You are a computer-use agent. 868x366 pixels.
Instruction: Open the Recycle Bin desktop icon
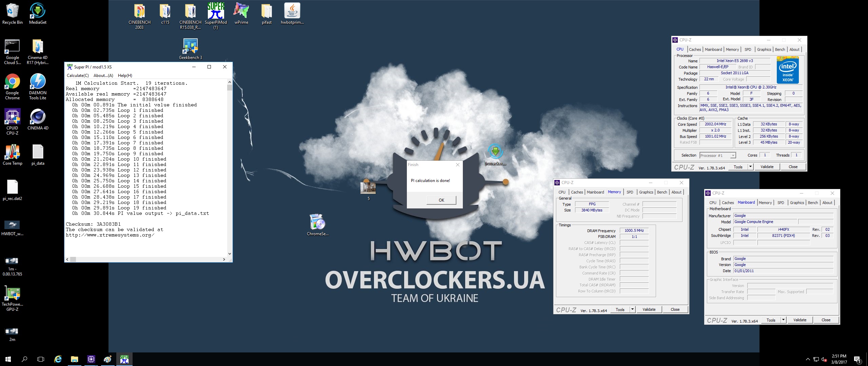(13, 14)
